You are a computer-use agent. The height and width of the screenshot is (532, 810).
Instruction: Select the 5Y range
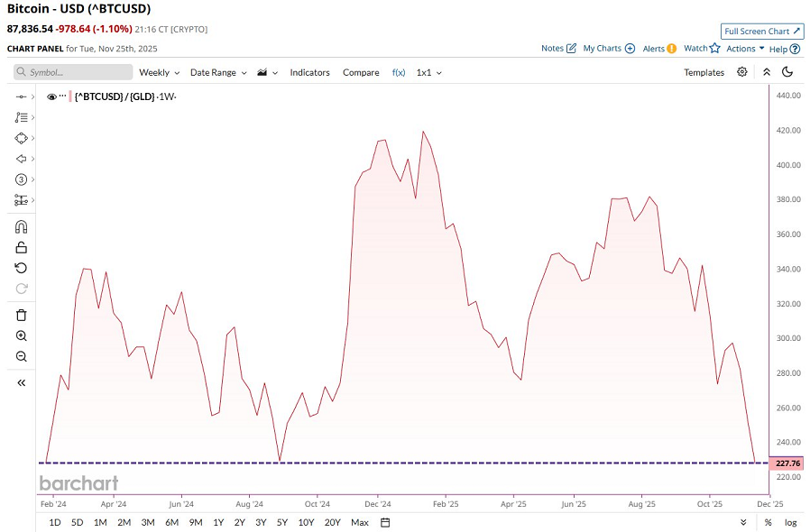tap(282, 522)
